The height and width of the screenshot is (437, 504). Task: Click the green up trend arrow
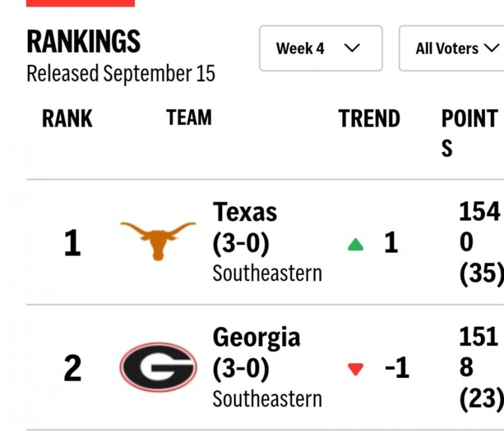(355, 245)
